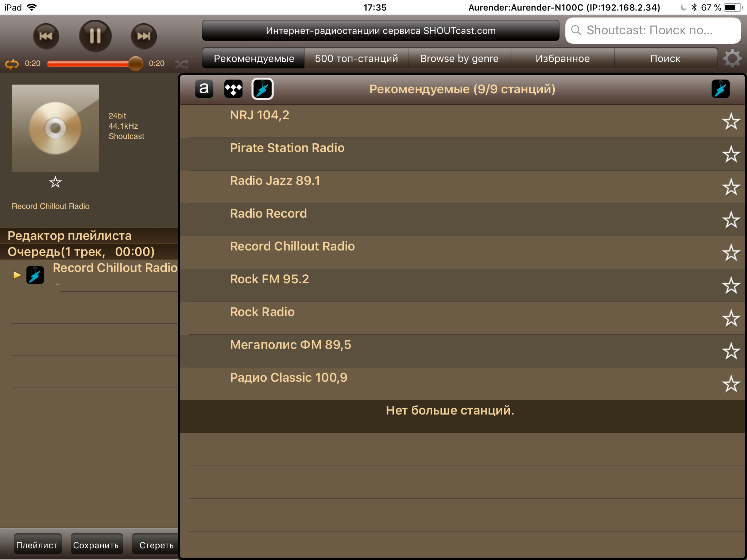The height and width of the screenshot is (560, 747).
Task: Select the TIDAL streaming source icon
Action: [x=233, y=89]
